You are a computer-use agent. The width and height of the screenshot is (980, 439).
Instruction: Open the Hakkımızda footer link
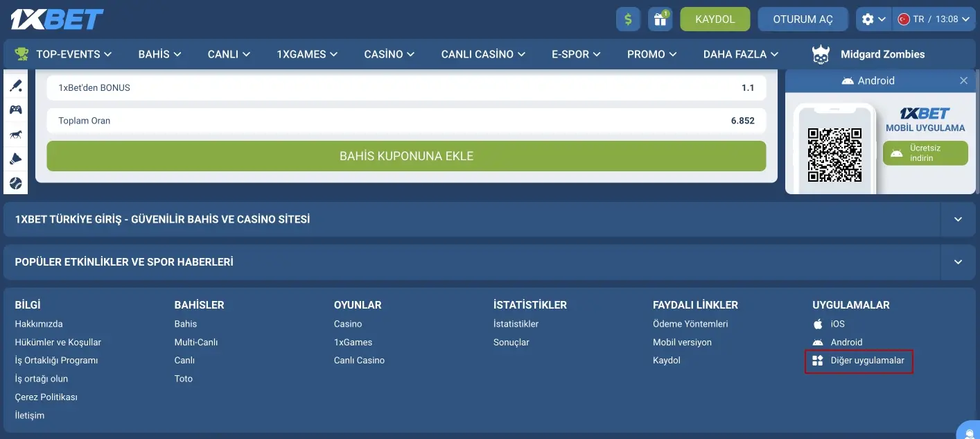[x=39, y=324]
